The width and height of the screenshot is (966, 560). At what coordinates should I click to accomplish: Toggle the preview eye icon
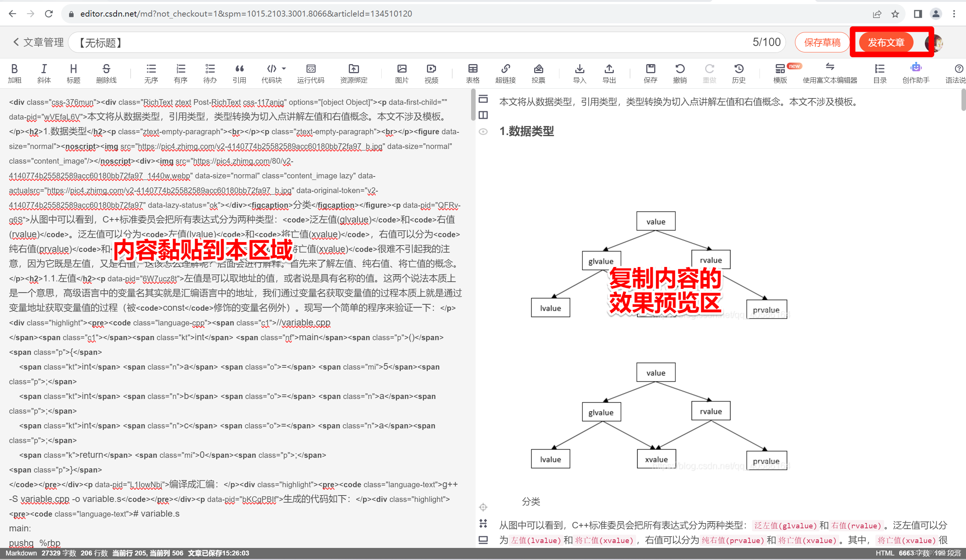pyautogui.click(x=483, y=132)
